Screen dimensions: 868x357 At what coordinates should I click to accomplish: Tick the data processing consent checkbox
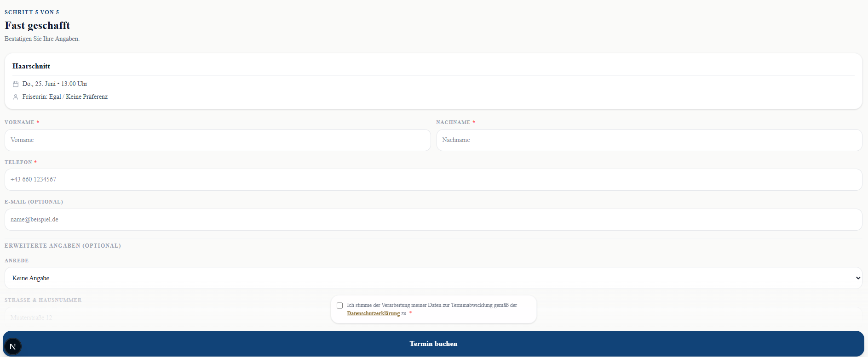[x=340, y=306]
